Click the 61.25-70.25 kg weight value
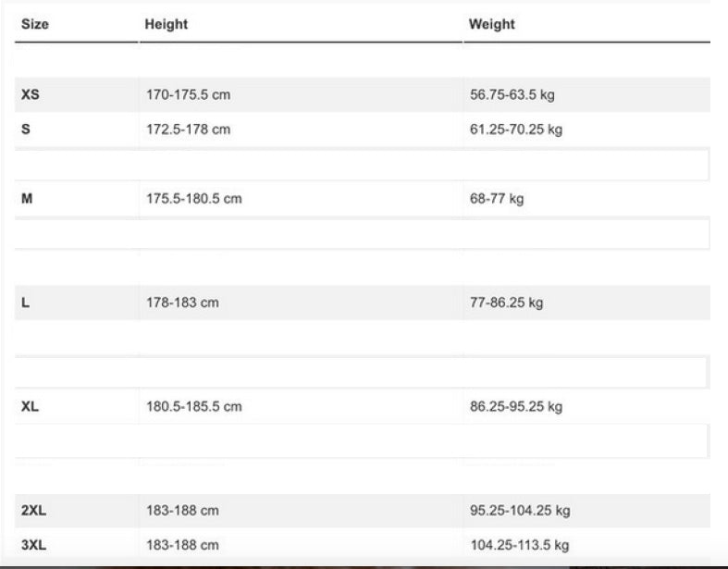The image size is (728, 569). pos(515,130)
